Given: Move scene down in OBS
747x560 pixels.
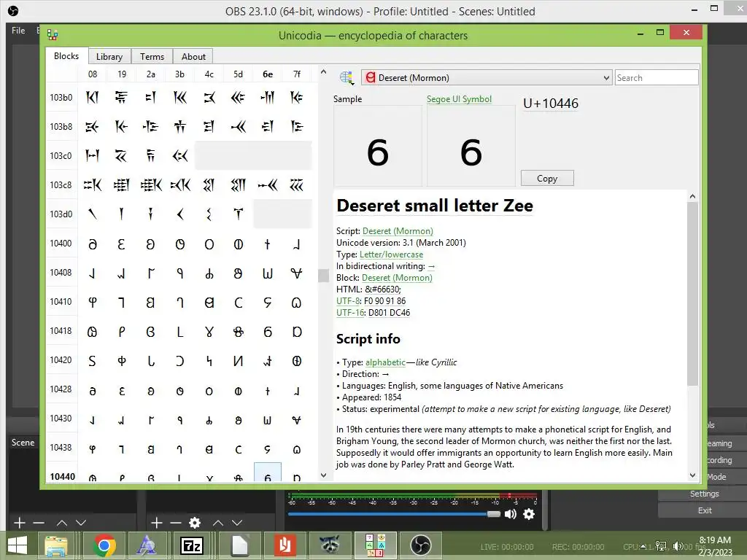Looking at the screenshot, I should [x=81, y=523].
